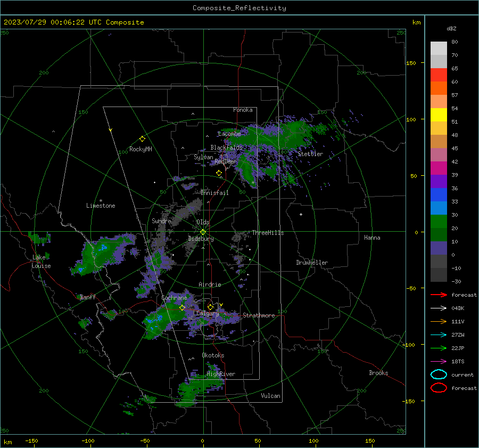Image resolution: width=479 pixels, height=448 pixels.
Task: Click the cyan current ellipse icon
Action: 439,374
